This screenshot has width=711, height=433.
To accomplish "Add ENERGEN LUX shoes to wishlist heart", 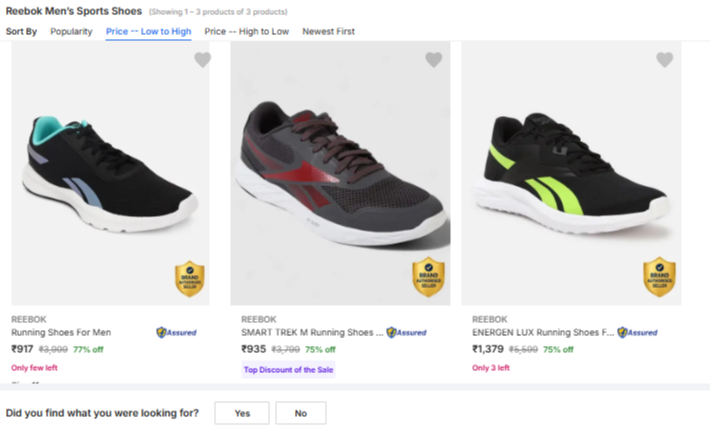I will [665, 59].
